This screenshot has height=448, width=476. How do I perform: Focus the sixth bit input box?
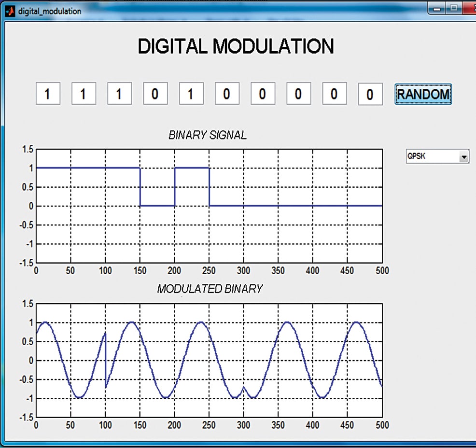pyautogui.click(x=227, y=94)
